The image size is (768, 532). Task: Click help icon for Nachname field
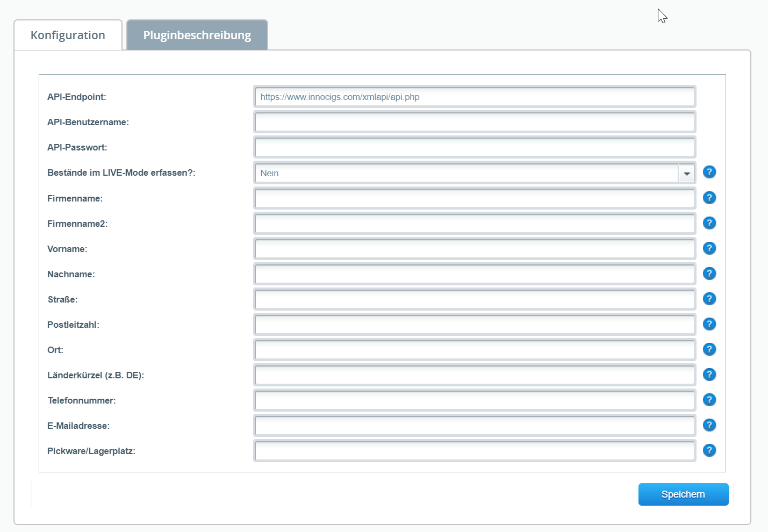click(709, 274)
